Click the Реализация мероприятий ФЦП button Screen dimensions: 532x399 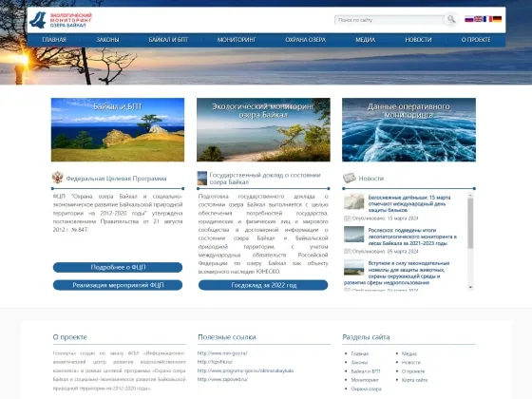[118, 285]
